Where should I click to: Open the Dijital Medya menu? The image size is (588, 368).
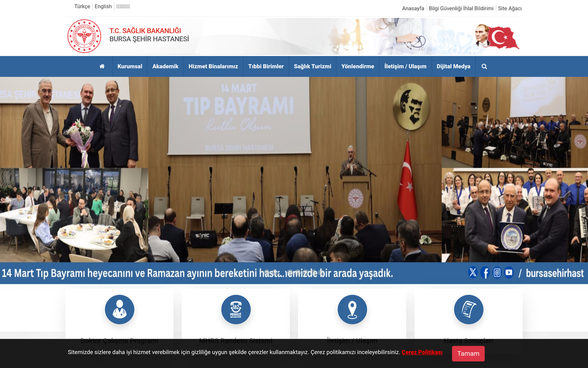click(x=454, y=66)
